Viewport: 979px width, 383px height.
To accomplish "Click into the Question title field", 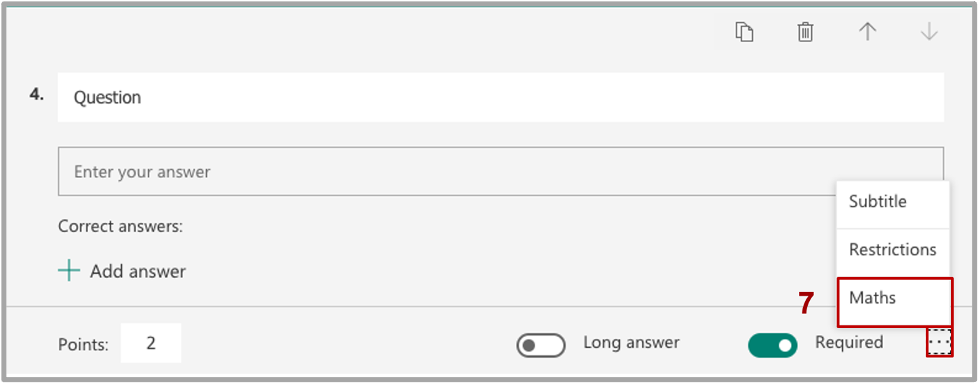I will [501, 97].
